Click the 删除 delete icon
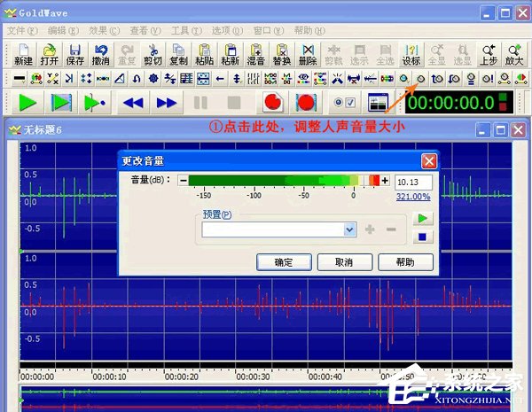532x412 pixels. coord(308,55)
